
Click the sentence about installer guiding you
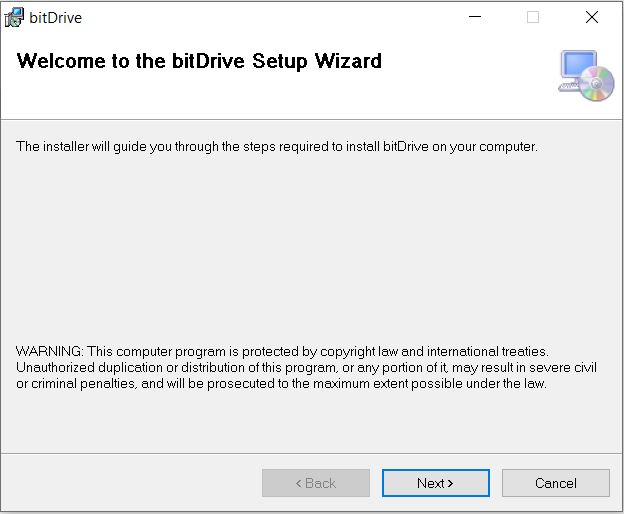click(x=277, y=147)
